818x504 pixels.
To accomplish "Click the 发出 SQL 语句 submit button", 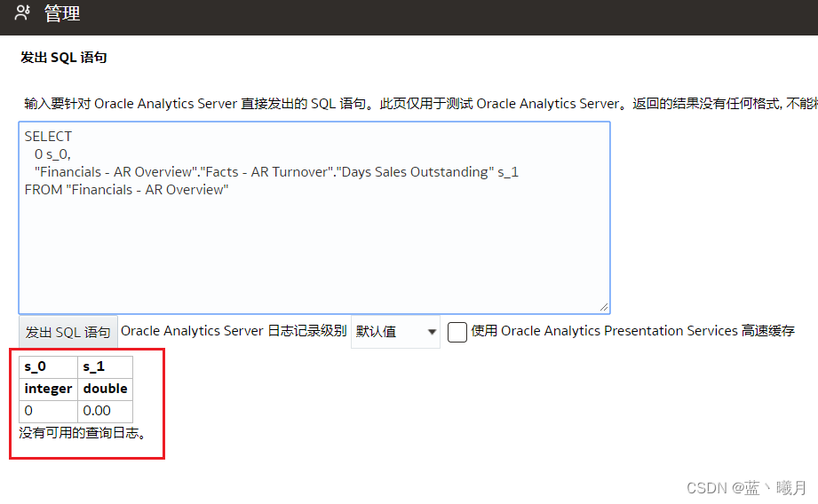I will click(x=68, y=332).
